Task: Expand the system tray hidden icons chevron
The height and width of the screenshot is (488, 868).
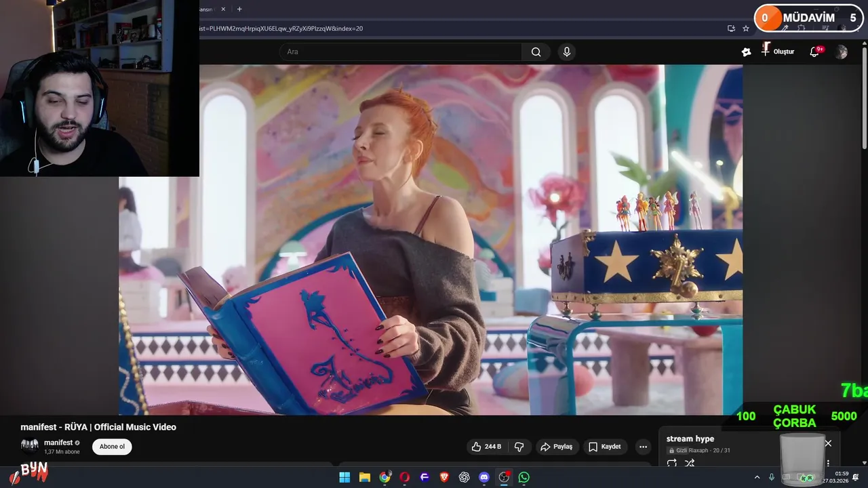Action: click(x=757, y=477)
